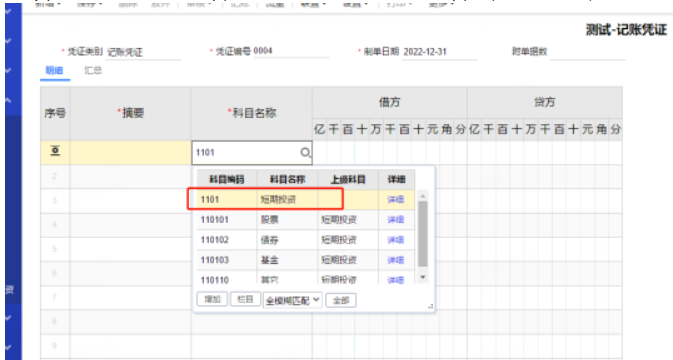Open 详细 link for 110110 row

click(395, 279)
